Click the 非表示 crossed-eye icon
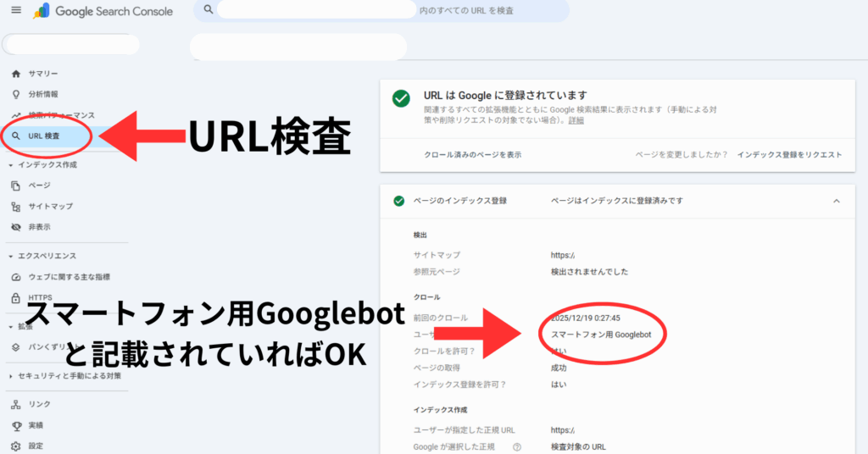This screenshot has height=454, width=868. tap(16, 227)
